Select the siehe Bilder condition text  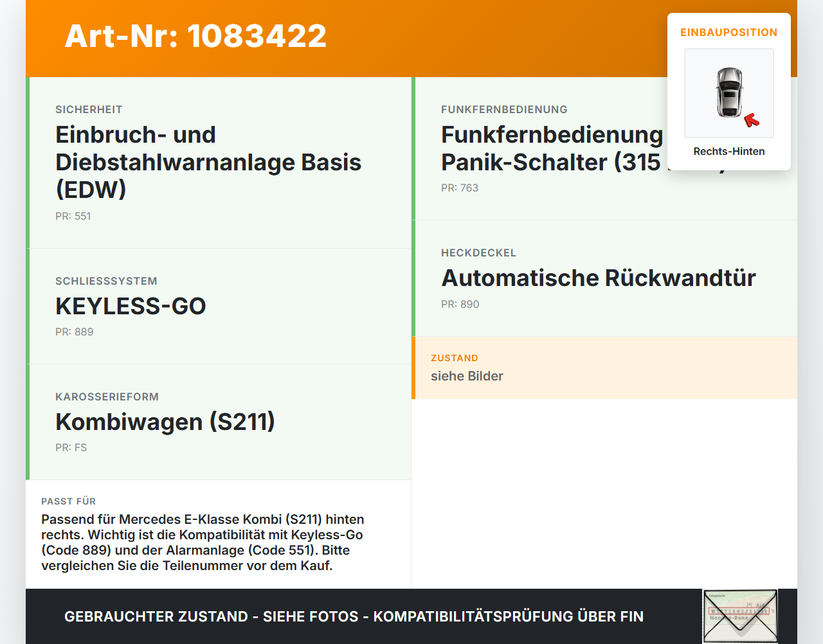click(467, 377)
